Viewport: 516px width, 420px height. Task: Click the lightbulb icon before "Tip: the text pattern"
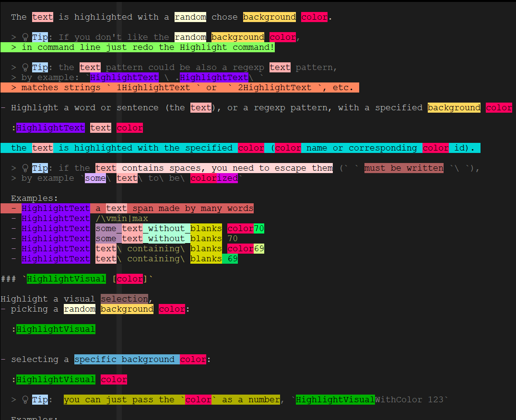25,68
